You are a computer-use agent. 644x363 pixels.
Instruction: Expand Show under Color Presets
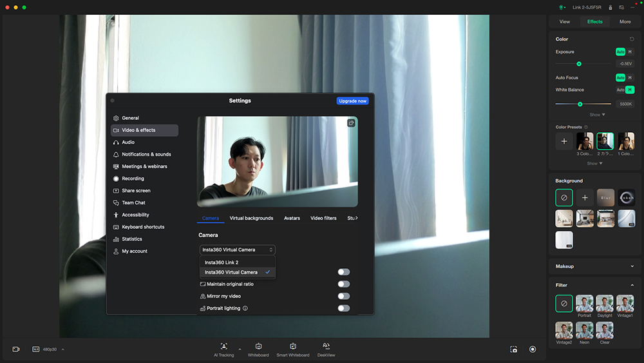pos(594,164)
